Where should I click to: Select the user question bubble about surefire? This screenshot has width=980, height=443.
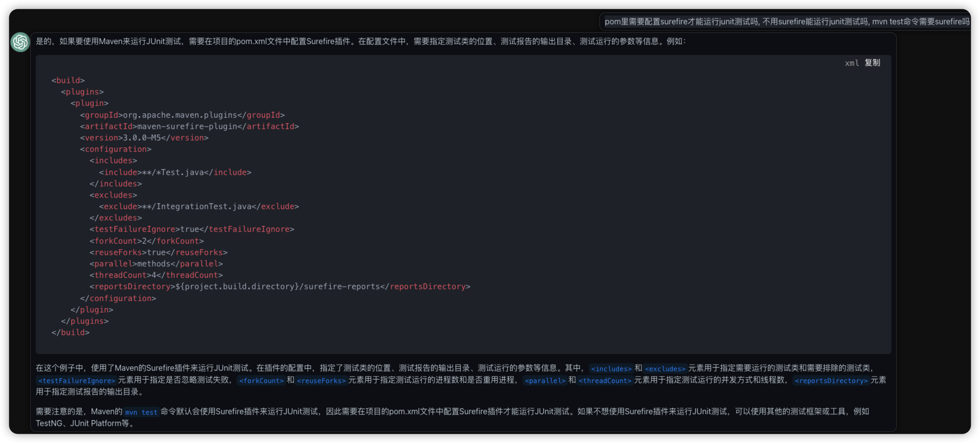tap(786, 22)
